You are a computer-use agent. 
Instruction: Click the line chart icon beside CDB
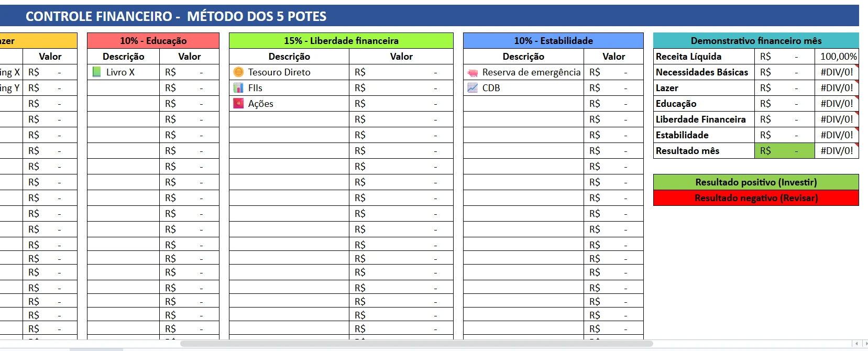click(x=473, y=88)
